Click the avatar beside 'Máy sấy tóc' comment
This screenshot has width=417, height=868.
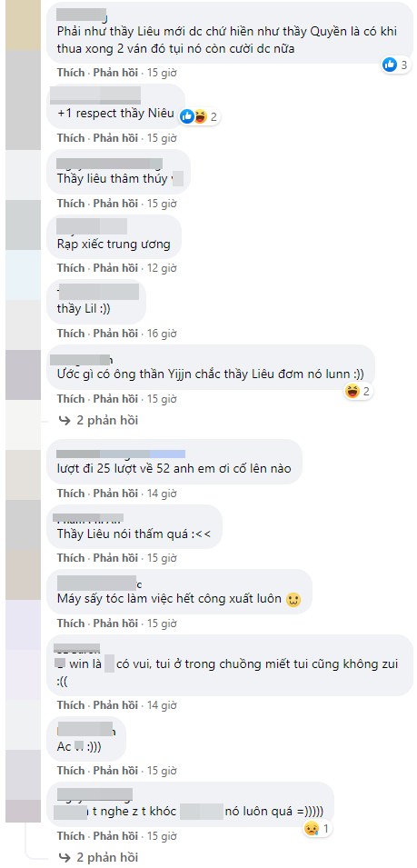(24, 574)
